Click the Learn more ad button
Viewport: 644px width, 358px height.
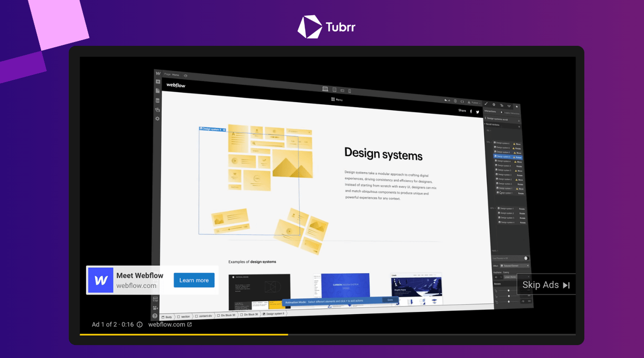click(194, 280)
